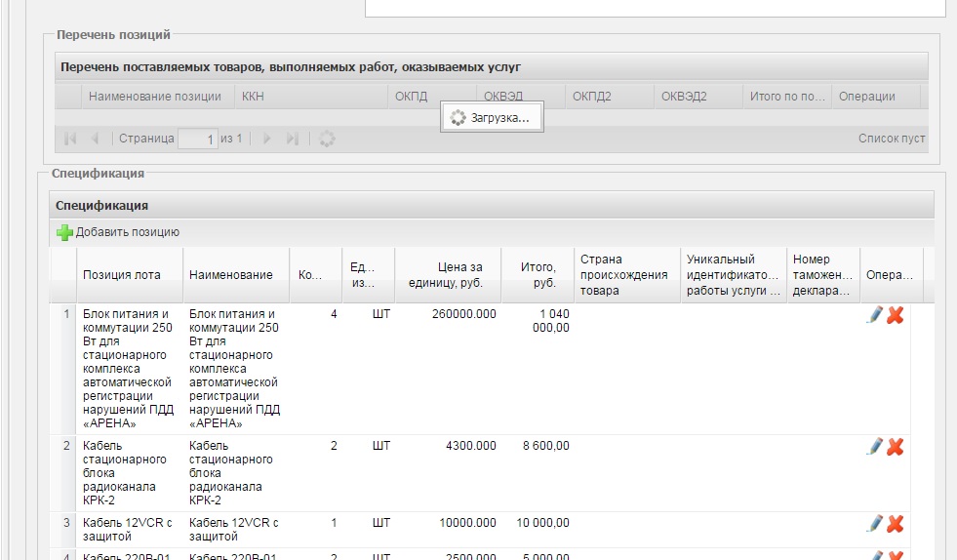957x560 pixels.
Task: Click Цена за единицу, руб. column header
Action: tap(448, 275)
